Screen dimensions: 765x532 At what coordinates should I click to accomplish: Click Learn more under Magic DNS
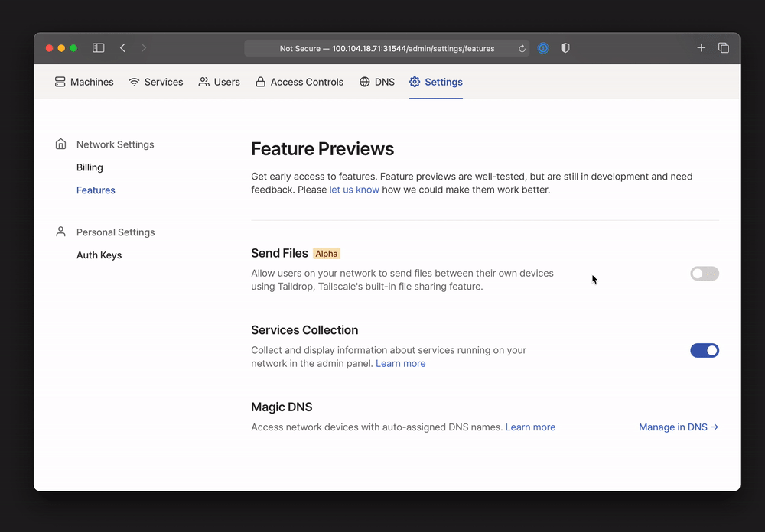pos(530,427)
